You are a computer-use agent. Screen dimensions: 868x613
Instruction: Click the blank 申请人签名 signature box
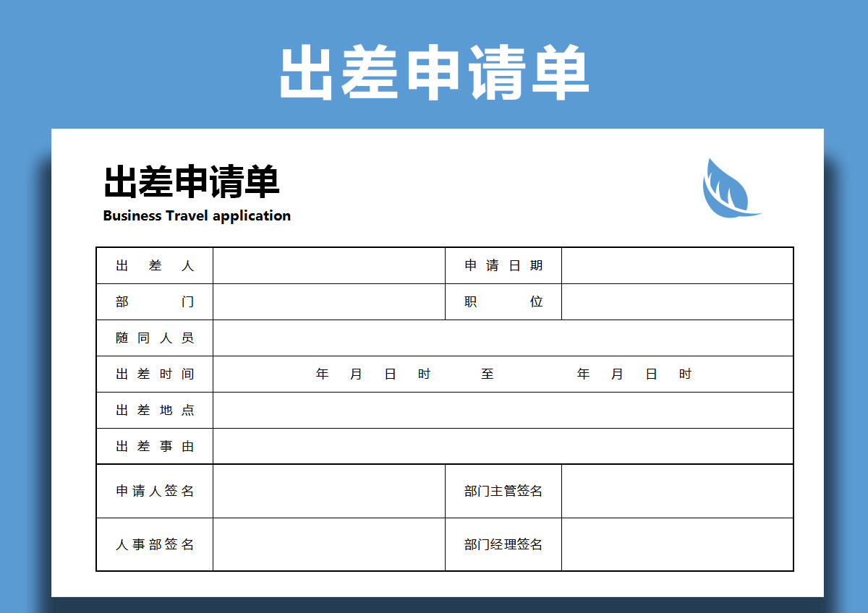pyautogui.click(x=328, y=492)
